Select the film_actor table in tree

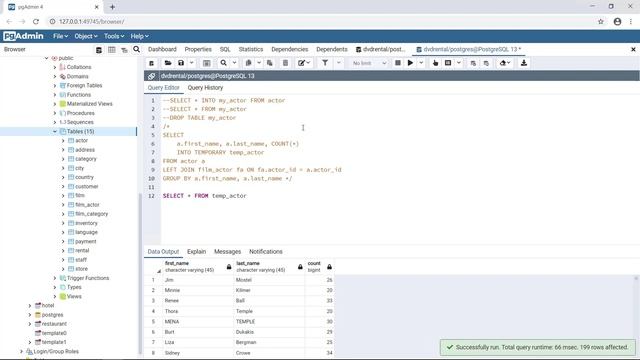87,204
